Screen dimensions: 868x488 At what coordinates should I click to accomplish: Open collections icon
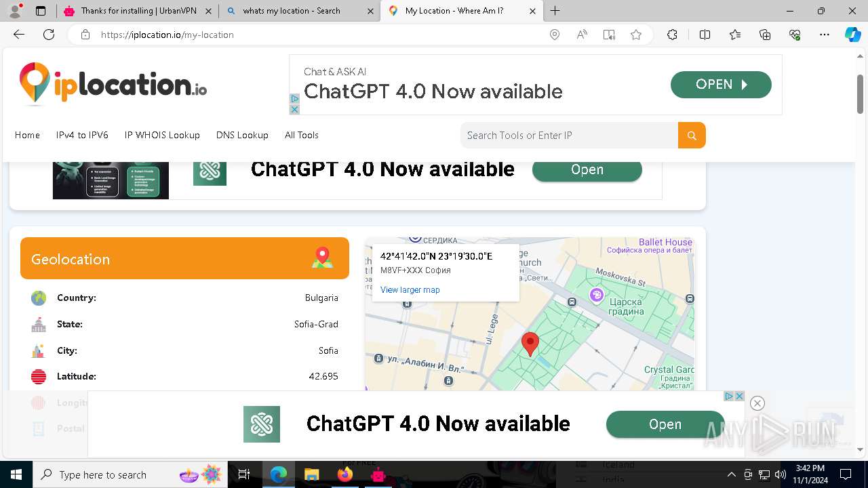765,35
